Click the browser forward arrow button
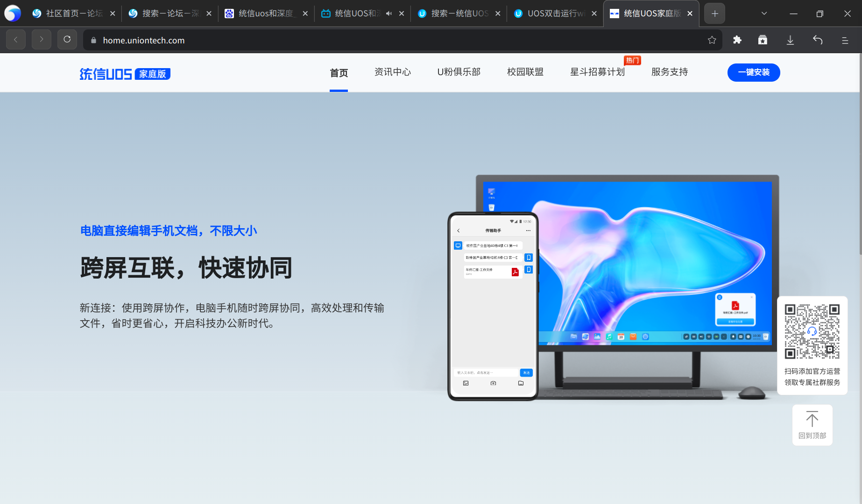 tap(41, 40)
